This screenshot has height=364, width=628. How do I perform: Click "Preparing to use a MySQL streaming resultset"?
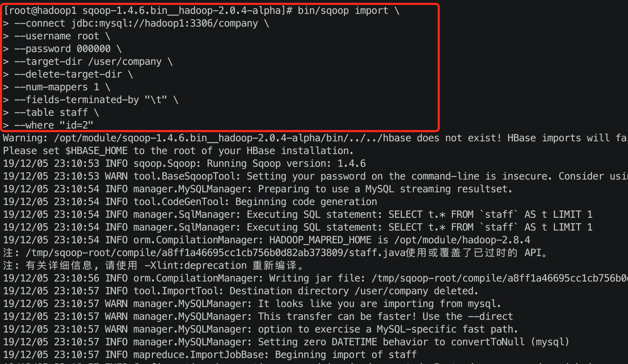[x=385, y=189]
